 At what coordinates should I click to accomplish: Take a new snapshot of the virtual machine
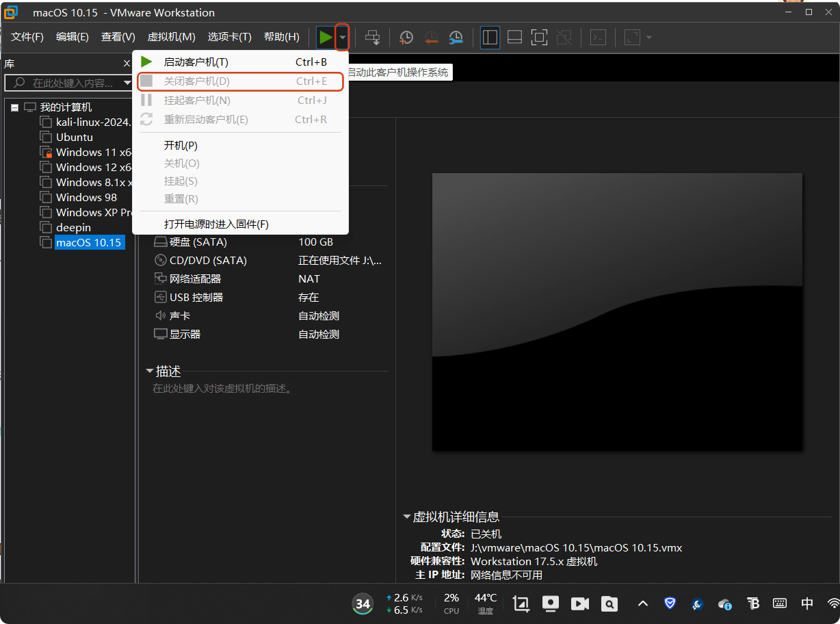406,38
